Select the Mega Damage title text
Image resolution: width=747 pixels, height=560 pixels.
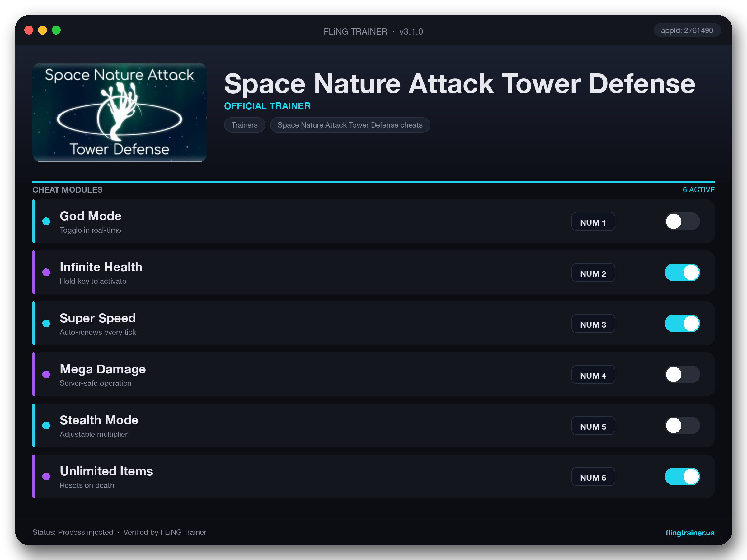(x=103, y=369)
